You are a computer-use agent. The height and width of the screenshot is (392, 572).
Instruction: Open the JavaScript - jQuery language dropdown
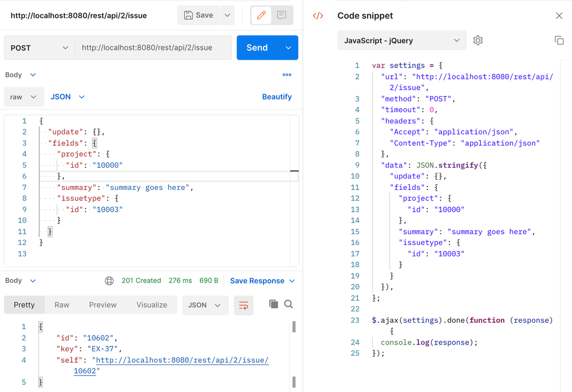pos(402,41)
